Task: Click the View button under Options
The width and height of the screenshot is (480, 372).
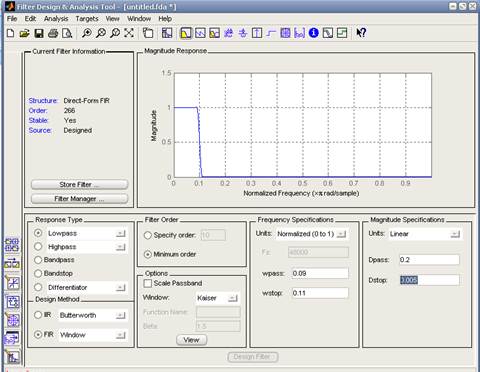Action: (191, 340)
